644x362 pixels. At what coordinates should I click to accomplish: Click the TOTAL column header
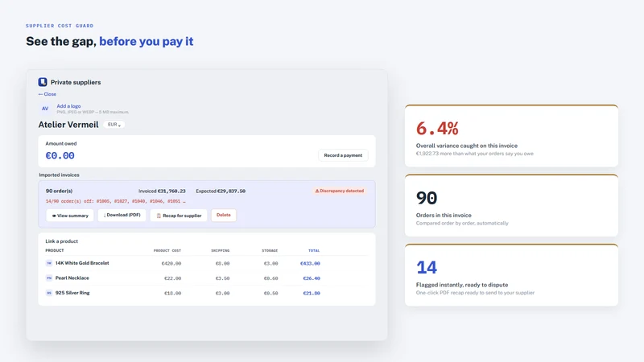click(x=314, y=250)
